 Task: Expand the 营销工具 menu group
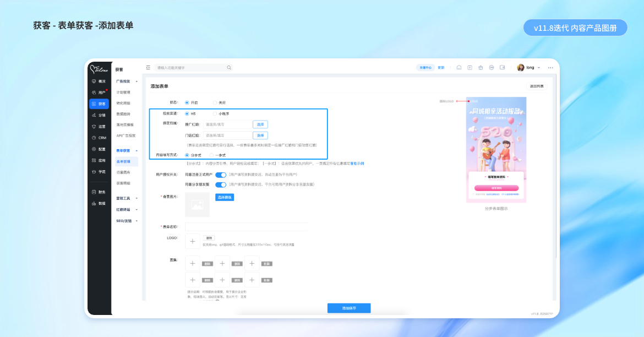point(137,198)
